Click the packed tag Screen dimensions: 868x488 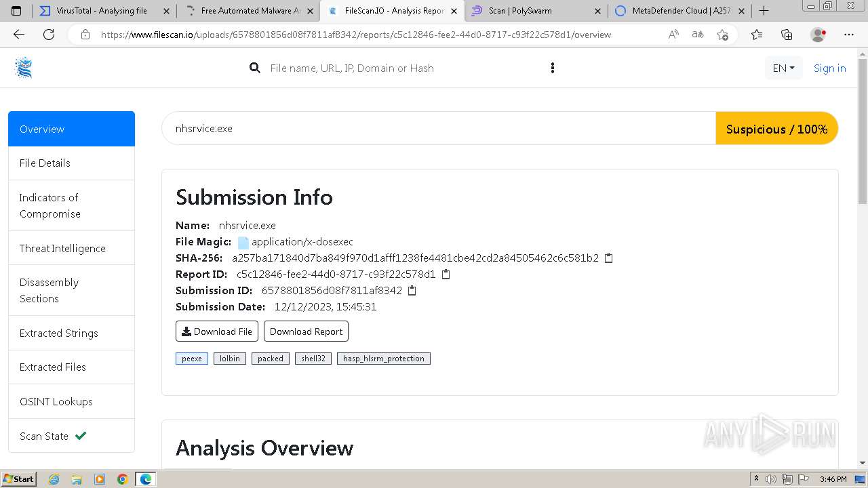pyautogui.click(x=271, y=359)
